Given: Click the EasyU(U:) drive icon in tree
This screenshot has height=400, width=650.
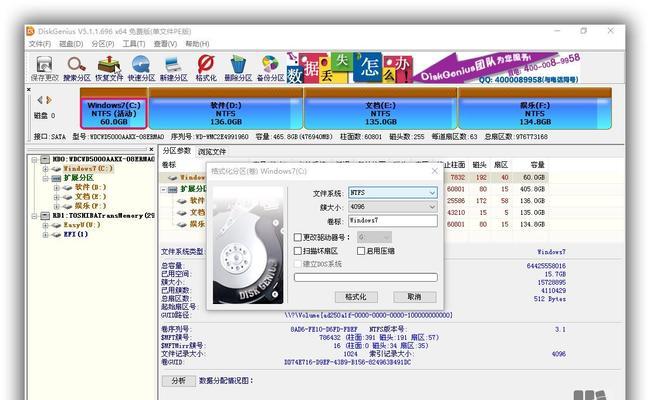Looking at the screenshot, I should tap(56, 225).
